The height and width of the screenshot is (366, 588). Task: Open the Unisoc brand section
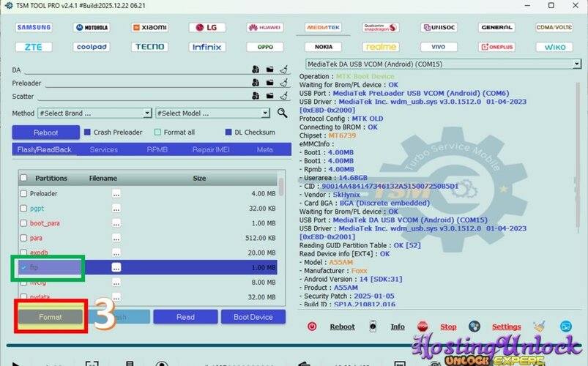click(439, 27)
